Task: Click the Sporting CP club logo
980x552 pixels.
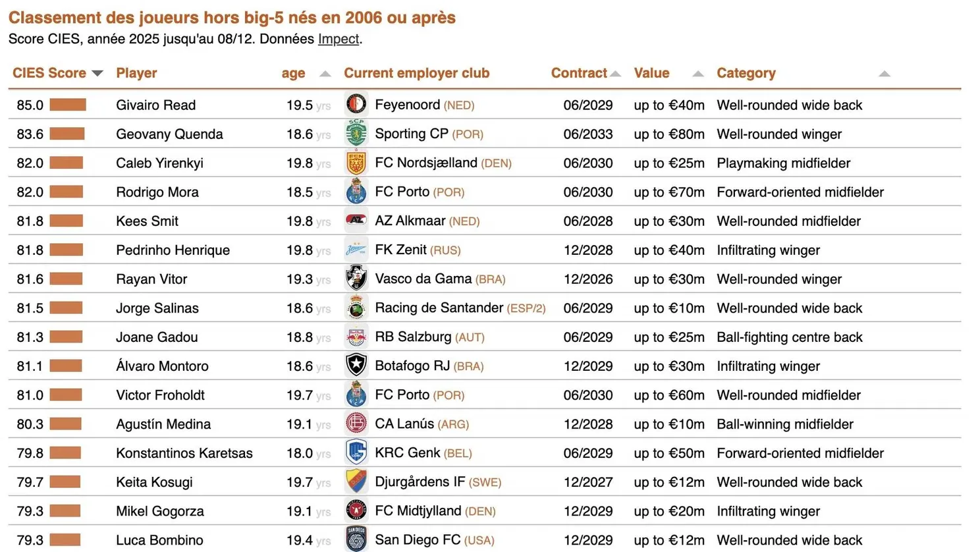Action: pos(356,133)
